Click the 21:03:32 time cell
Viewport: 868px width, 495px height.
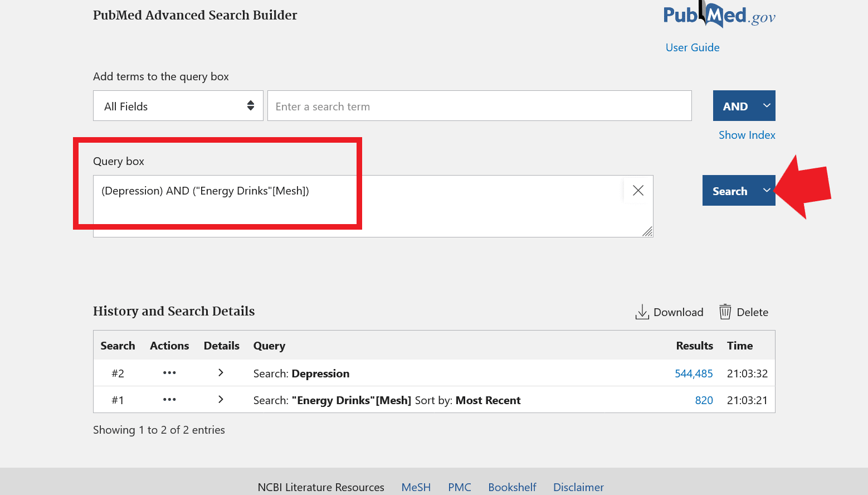[x=747, y=373]
